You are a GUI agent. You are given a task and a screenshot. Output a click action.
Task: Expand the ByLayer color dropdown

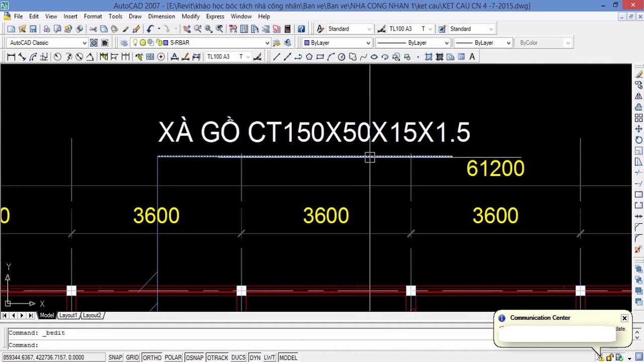pyautogui.click(x=368, y=43)
